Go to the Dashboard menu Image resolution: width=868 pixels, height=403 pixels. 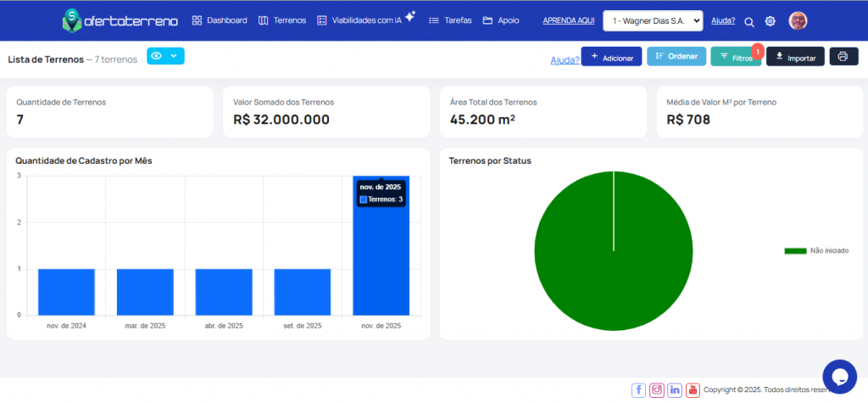(220, 20)
